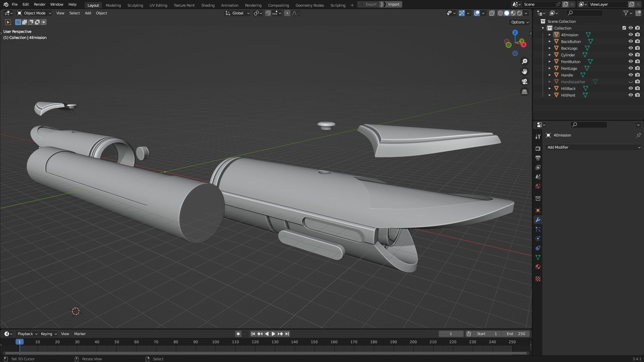Select the Tweak select-box tool icon
The image size is (644, 362).
8,22
